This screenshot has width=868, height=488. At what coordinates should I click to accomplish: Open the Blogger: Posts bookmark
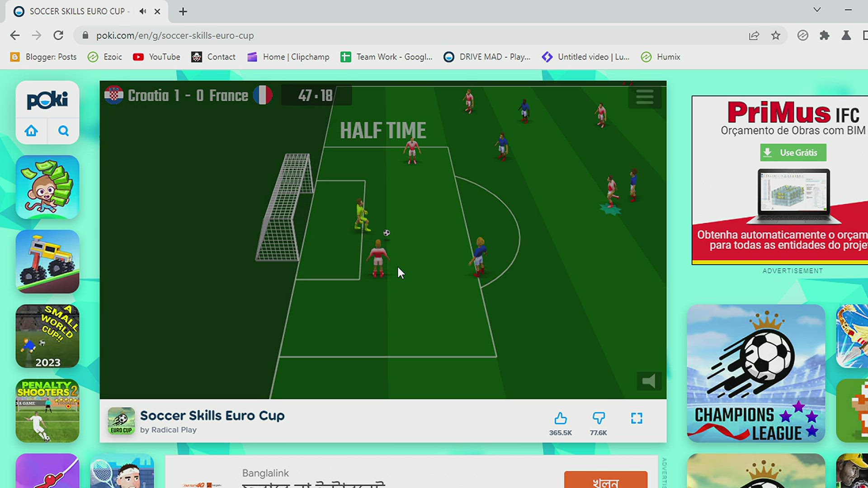(x=43, y=57)
